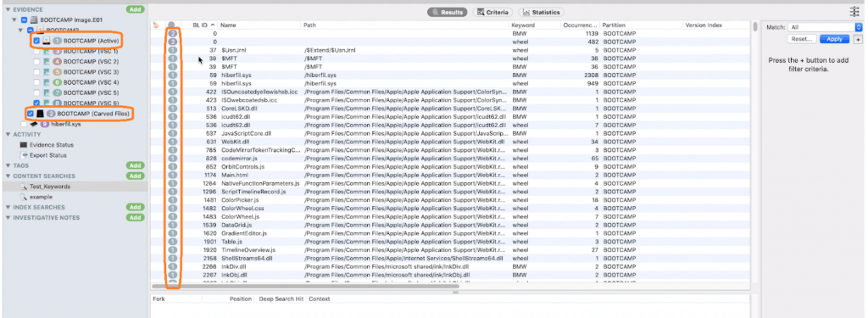868x318 pixels.
Task: Collapse the EVIDENCE section
Action: 8,9
